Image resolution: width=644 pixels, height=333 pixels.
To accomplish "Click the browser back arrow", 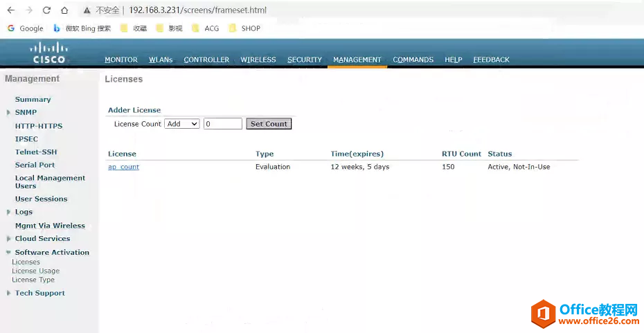I will pyautogui.click(x=11, y=10).
